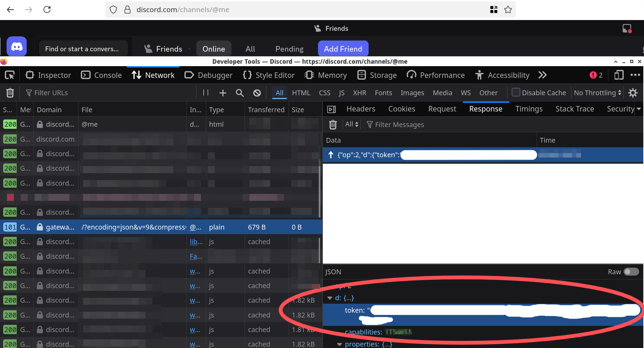Viewport: 644px width, 348px height.
Task: Open the DevTools three-dot customize menu
Action: [x=635, y=75]
